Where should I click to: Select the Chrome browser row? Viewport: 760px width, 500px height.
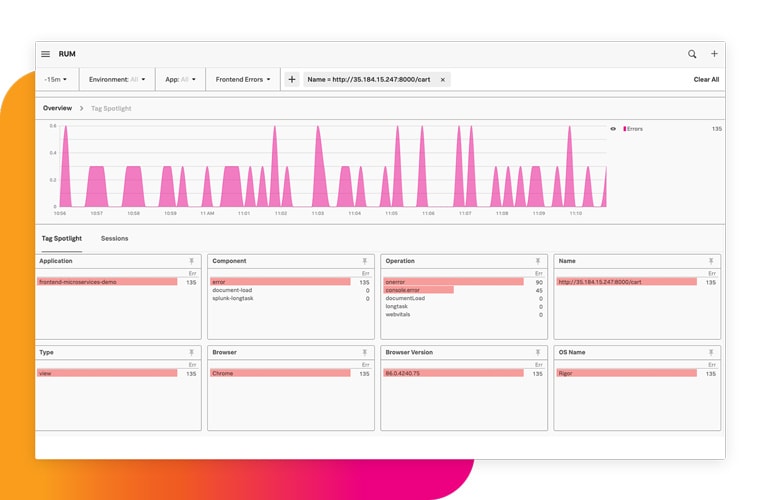coord(290,374)
